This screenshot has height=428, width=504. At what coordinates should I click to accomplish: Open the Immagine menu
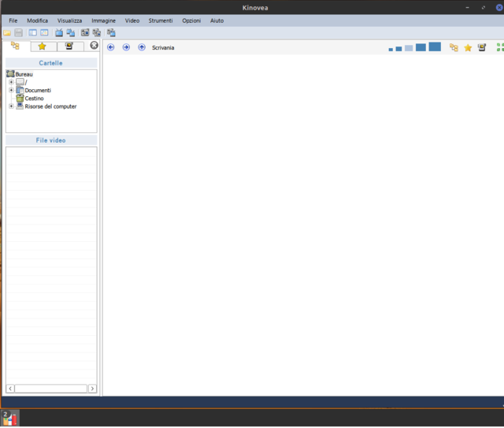(x=103, y=20)
